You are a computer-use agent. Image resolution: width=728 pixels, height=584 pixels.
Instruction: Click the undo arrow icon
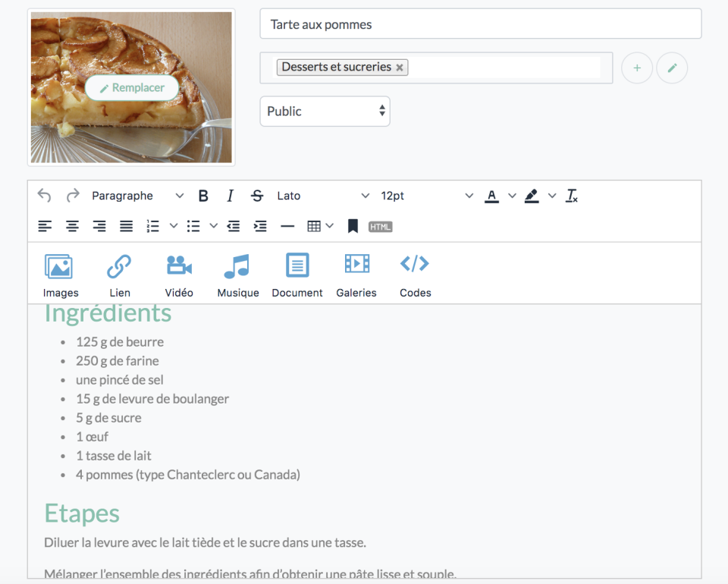45,196
